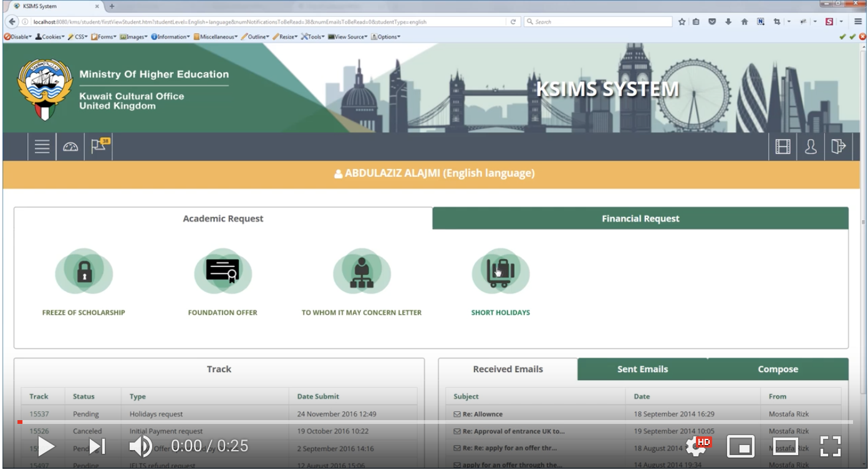Expand the Disable dropdown in the developer toolbar

point(17,37)
